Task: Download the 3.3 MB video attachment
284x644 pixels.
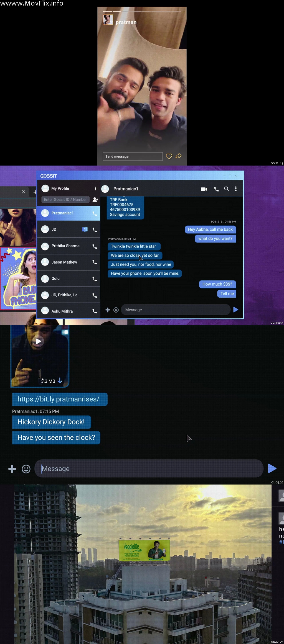Action: click(60, 381)
